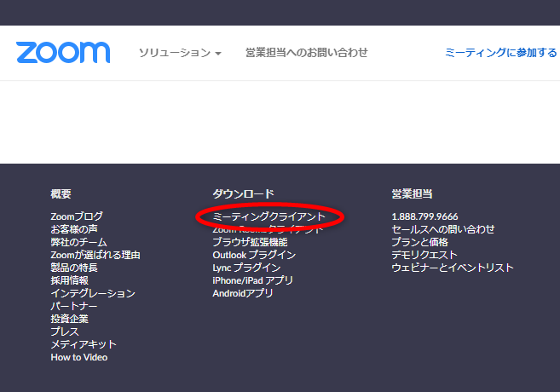This screenshot has width=560, height=392.
Task: Open Androidアプリ download link
Action: pos(243,293)
